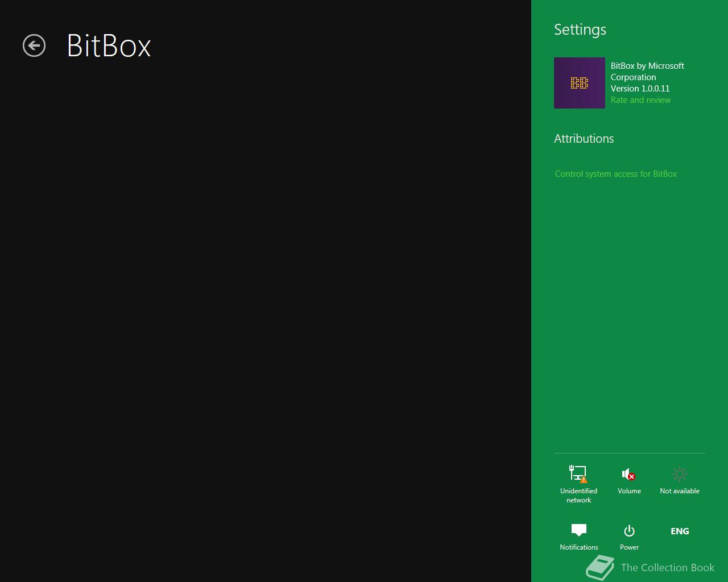Click the Settings pane heading
Image resolution: width=728 pixels, height=582 pixels.
tap(580, 30)
